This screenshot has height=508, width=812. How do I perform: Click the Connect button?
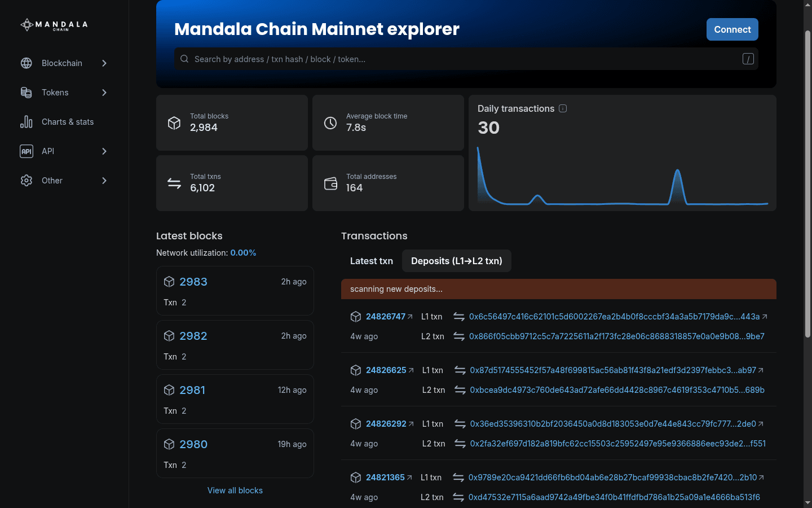(732, 29)
